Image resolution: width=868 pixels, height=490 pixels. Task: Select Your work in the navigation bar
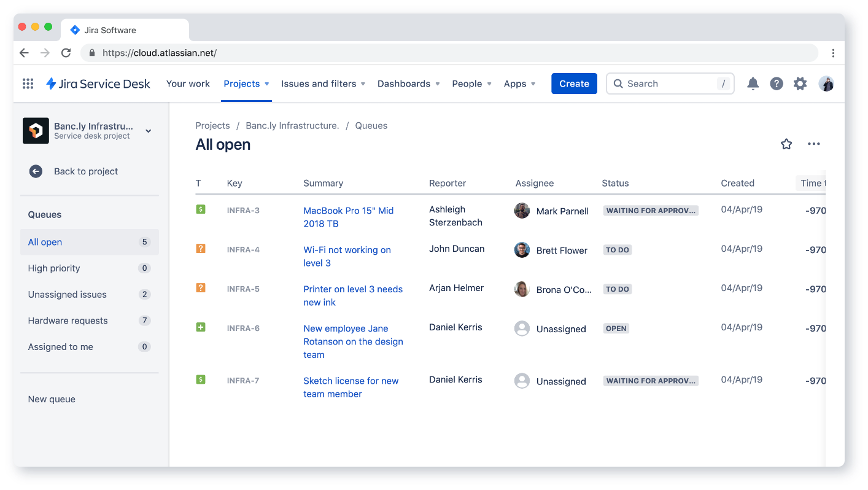tap(188, 84)
